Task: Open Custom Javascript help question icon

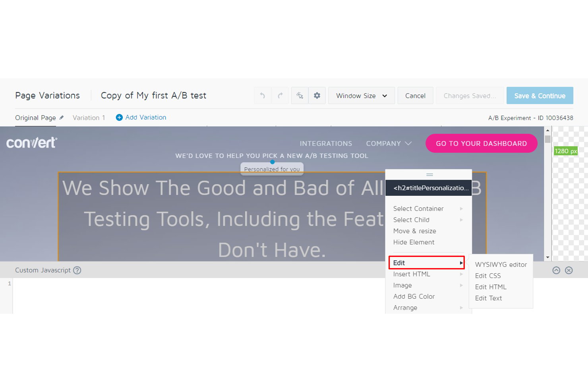Action: (x=77, y=270)
